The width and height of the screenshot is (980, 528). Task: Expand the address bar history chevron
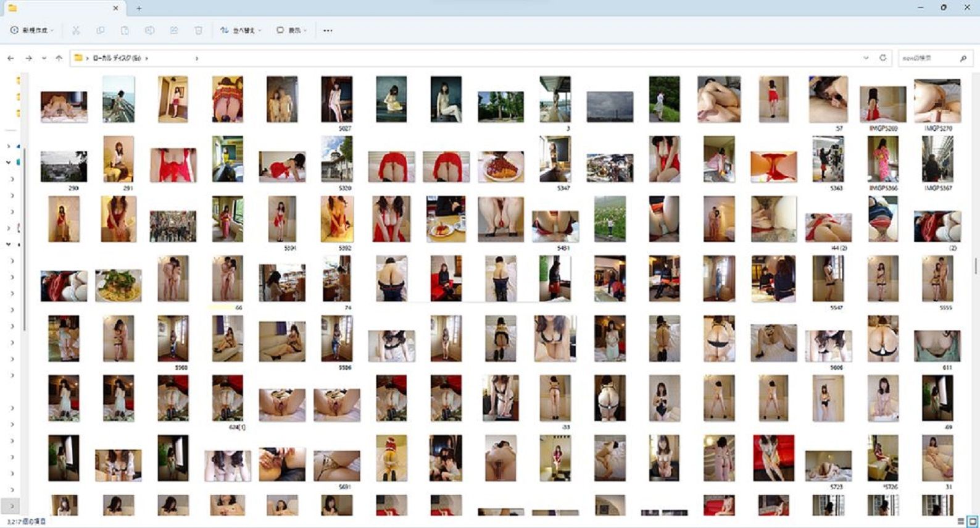(866, 58)
